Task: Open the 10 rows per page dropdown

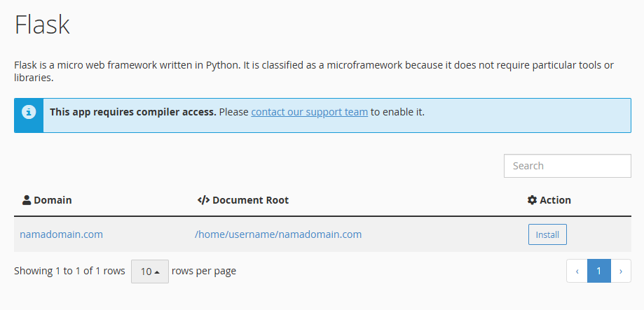Action: tap(150, 272)
